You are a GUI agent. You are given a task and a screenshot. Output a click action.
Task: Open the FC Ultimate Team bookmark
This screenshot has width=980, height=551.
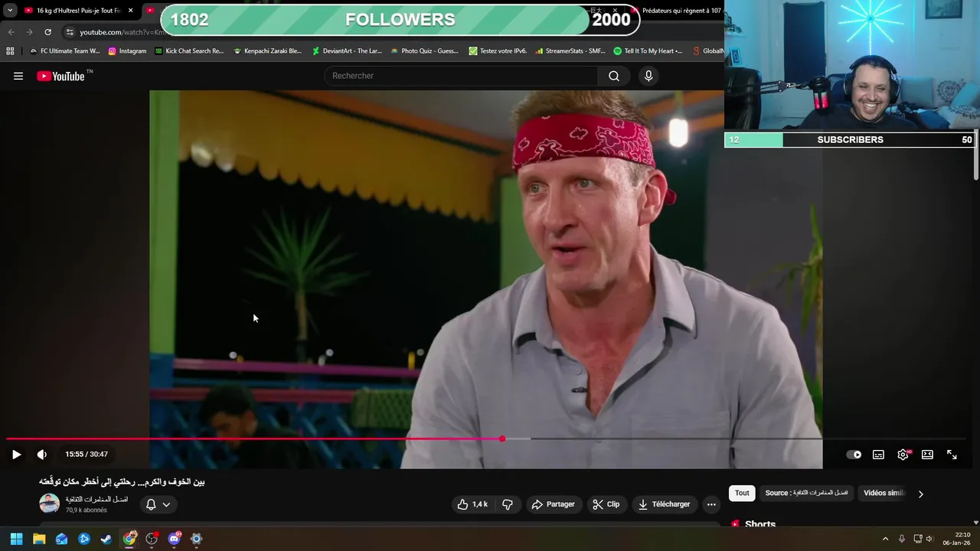[x=64, y=51]
